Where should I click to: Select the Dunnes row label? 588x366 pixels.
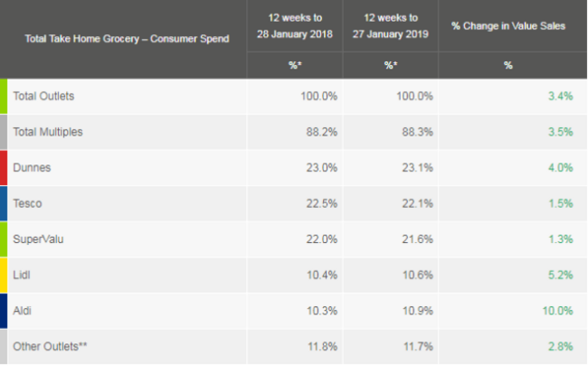click(32, 167)
